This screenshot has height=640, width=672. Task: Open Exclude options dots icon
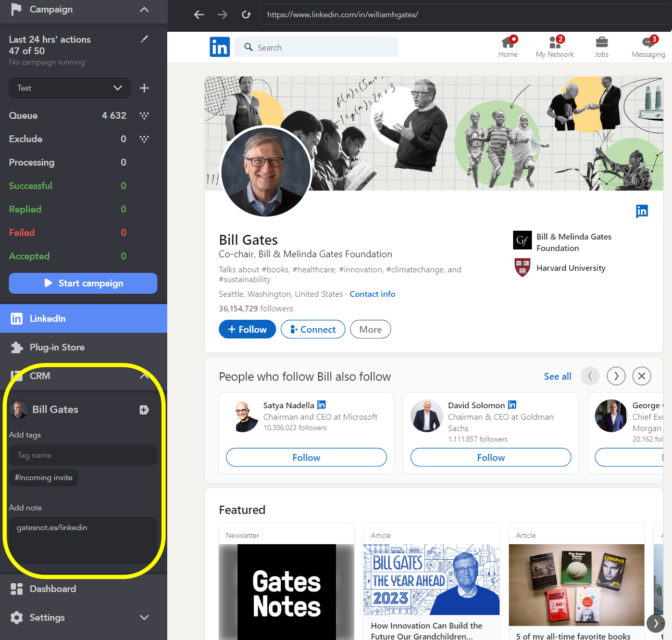click(x=144, y=139)
